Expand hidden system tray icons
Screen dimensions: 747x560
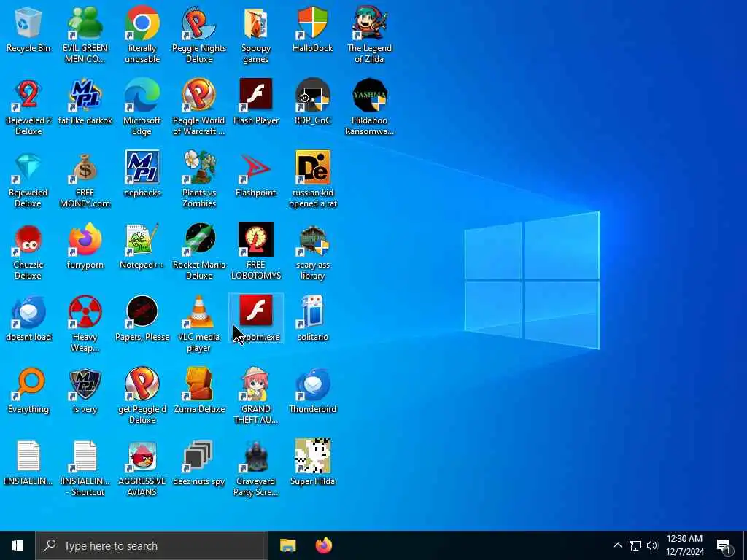(617, 545)
